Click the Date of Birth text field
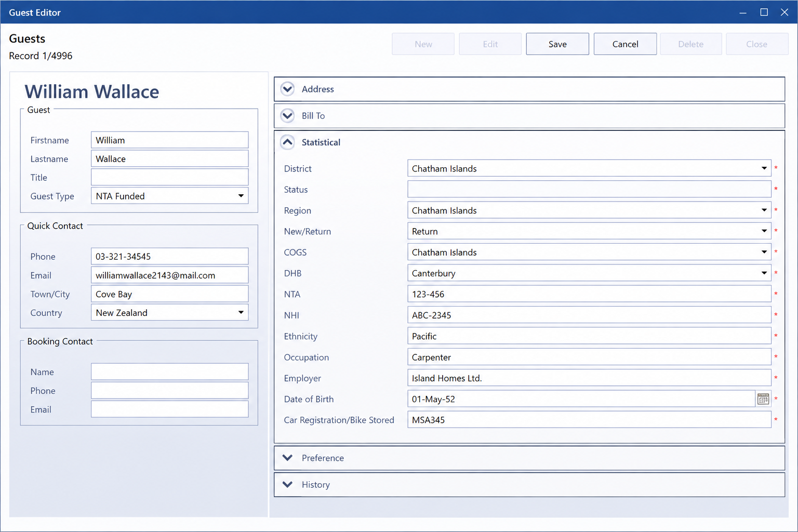798x532 pixels. point(581,399)
